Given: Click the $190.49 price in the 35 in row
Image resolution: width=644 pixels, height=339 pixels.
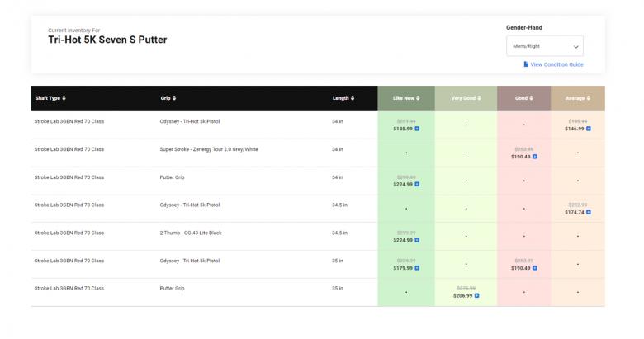Looking at the screenshot, I should pyautogui.click(x=520, y=267).
